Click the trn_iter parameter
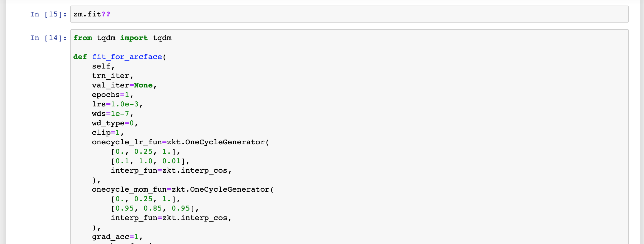 [x=110, y=76]
